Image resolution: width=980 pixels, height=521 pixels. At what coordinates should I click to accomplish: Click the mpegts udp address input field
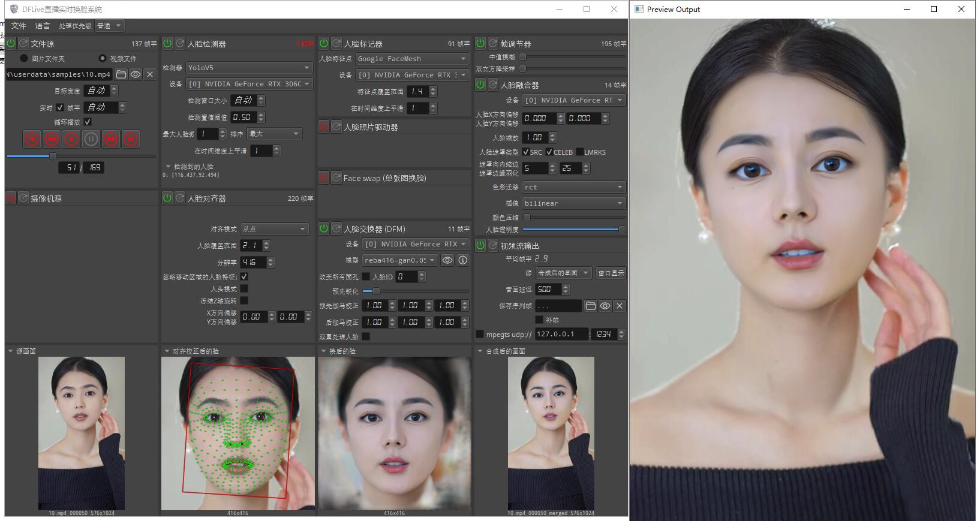[561, 334]
